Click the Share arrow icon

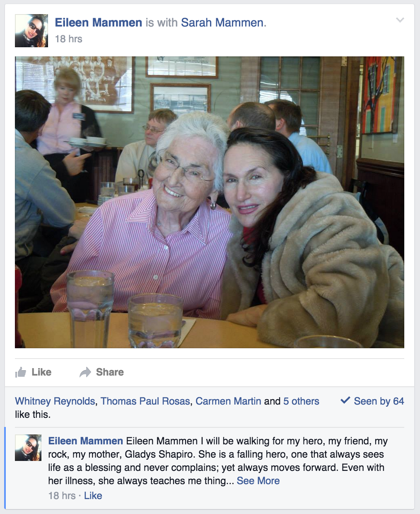point(85,372)
